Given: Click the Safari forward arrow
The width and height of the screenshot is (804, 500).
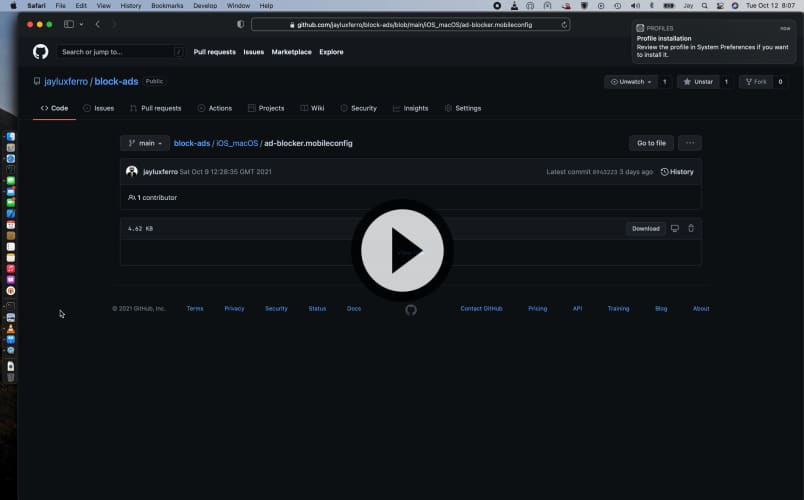Looking at the screenshot, I should pos(114,24).
